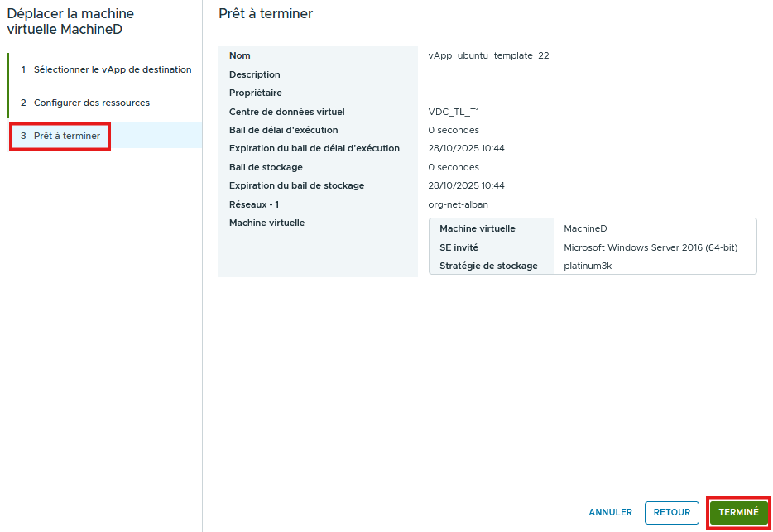
Task: Select step 3 Prêt à terminer
Action: pyautogui.click(x=66, y=136)
